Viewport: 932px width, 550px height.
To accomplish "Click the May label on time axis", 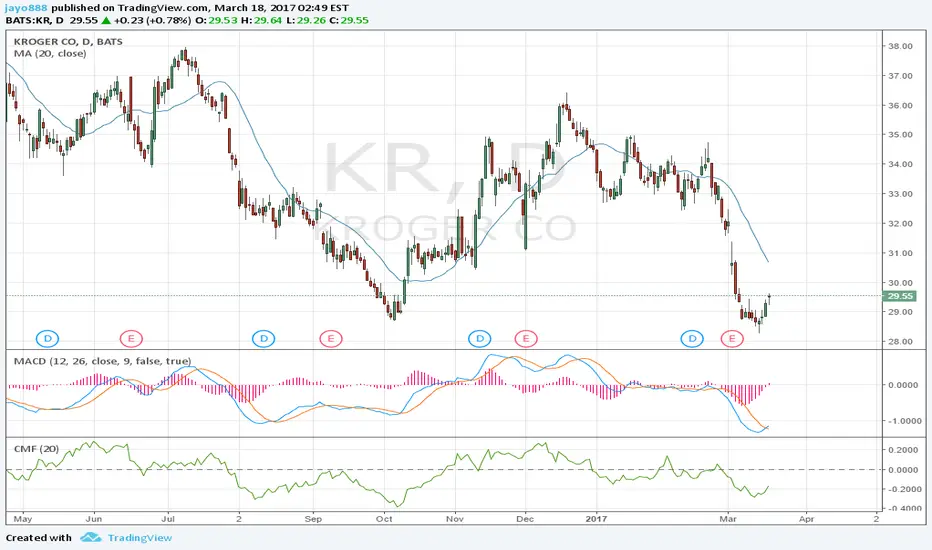I will click(23, 519).
